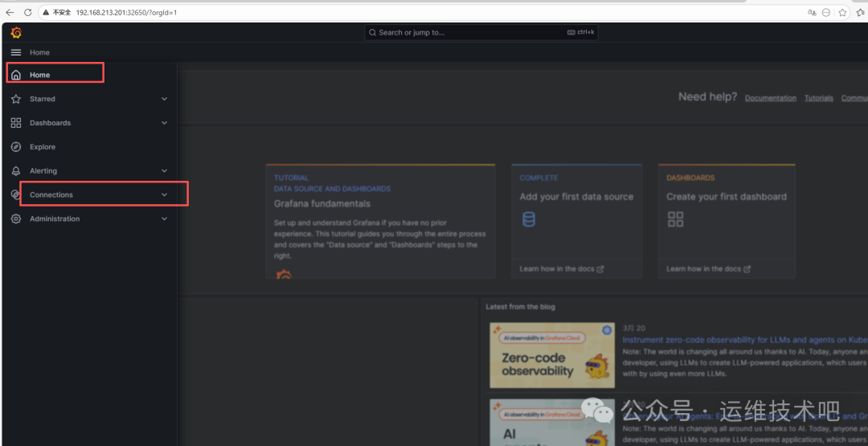Click the Latest from the blog heading
This screenshot has width=868, height=446.
click(x=520, y=306)
